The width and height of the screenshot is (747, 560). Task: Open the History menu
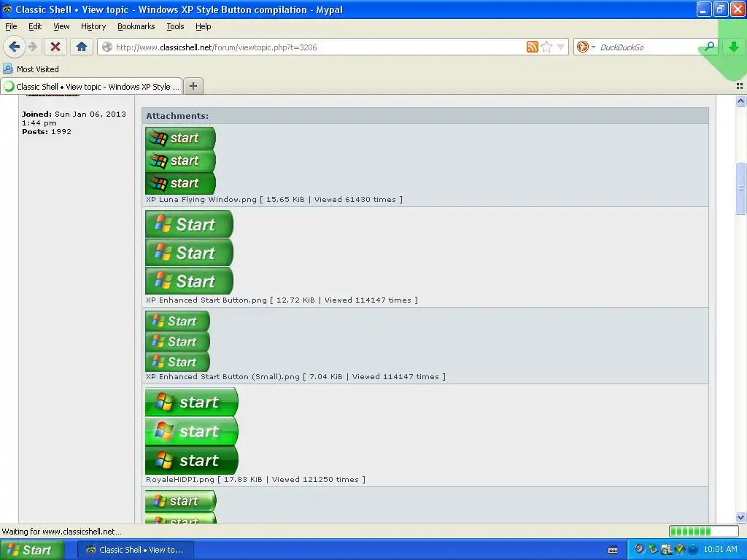93,26
